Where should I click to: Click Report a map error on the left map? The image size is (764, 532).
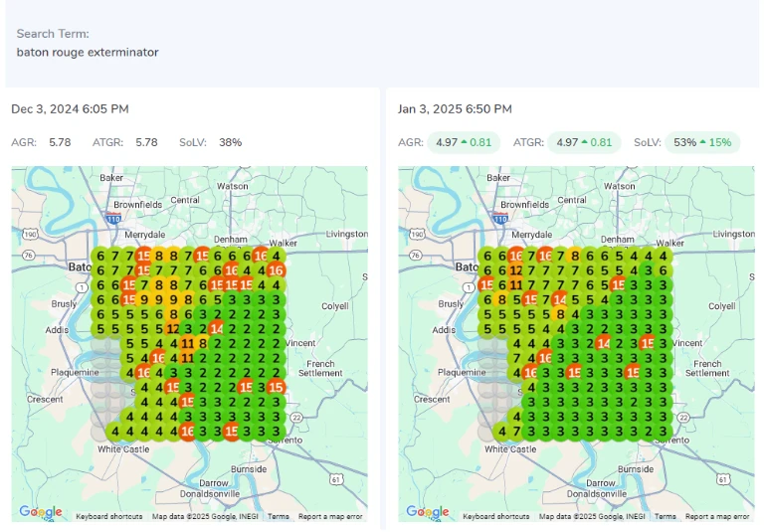329,516
